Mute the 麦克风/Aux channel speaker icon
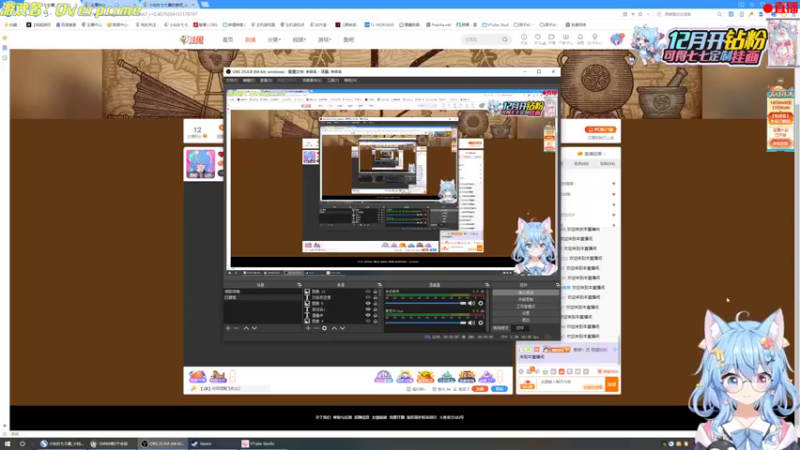 click(471, 322)
